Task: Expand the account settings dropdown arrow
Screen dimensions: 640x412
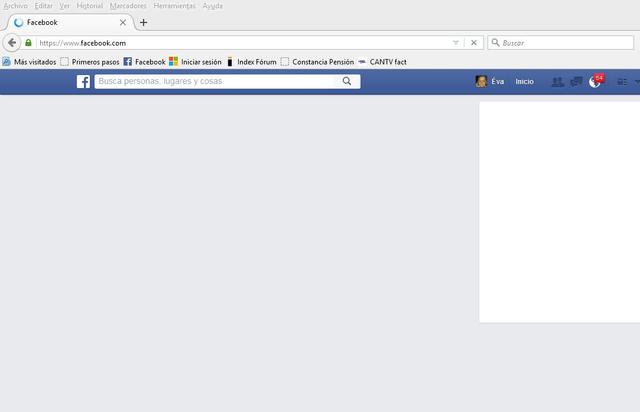Action: coord(637,82)
